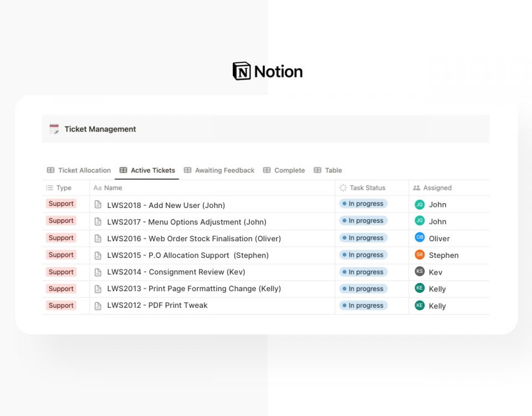Open the Awaiting Feedback tab
532x416 pixels.
[219, 170]
